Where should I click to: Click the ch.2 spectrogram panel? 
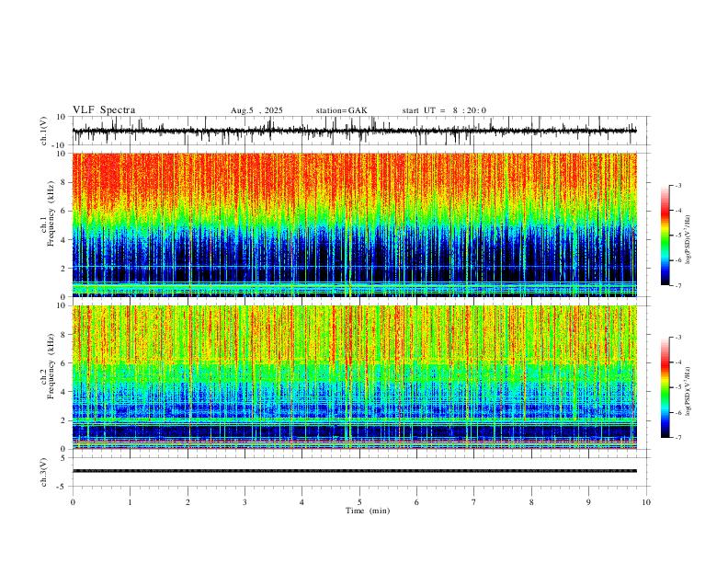(x=354, y=377)
